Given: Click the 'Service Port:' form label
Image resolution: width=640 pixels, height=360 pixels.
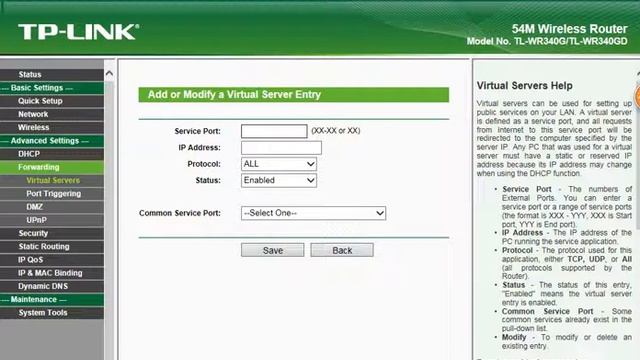Looking at the screenshot, I should 198,131.
